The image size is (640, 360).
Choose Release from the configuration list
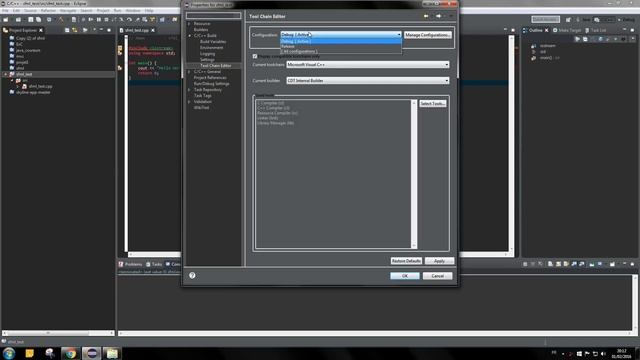341,47
